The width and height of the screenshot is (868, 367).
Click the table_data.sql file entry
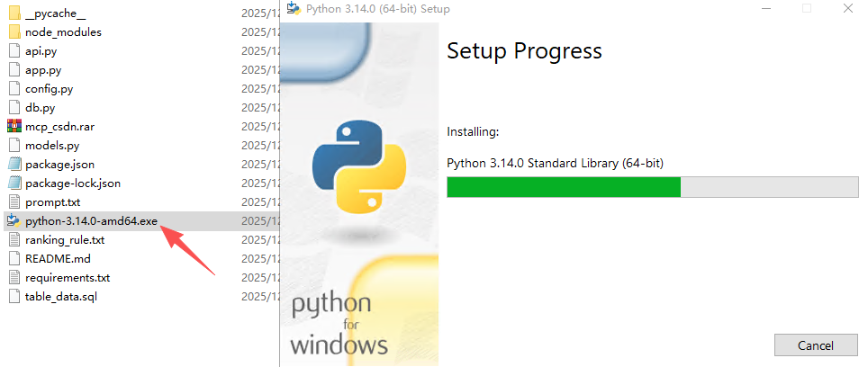pyautogui.click(x=60, y=297)
